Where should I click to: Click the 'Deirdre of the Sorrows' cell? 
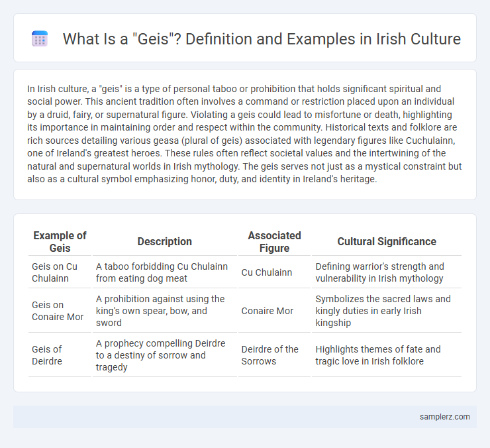[274, 355]
